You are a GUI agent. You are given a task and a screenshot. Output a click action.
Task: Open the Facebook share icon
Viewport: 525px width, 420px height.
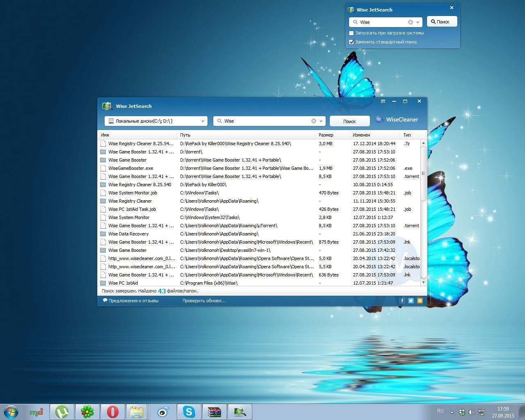402,301
